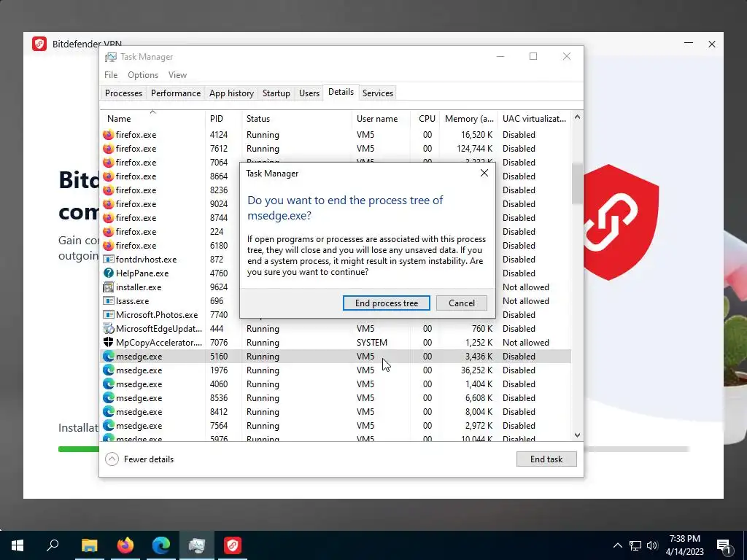Select msedge.exe row with PID 4060
Screen dimensions: 747x560
pos(336,384)
